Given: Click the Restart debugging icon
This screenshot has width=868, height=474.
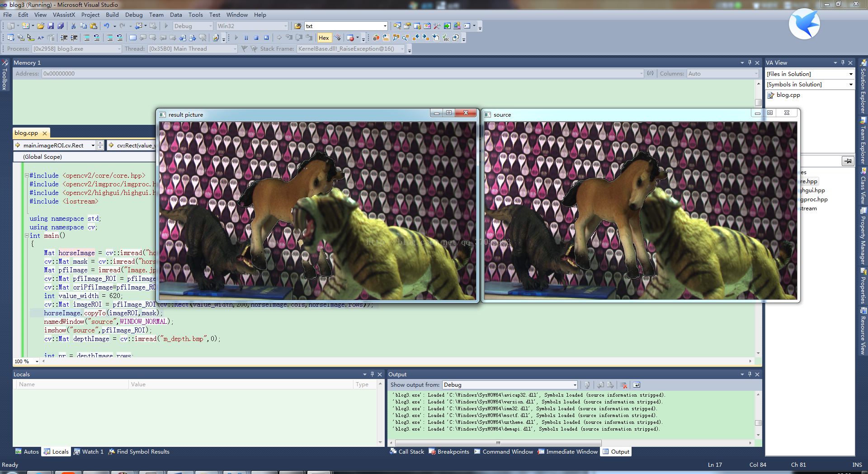Looking at the screenshot, I should click(x=266, y=38).
